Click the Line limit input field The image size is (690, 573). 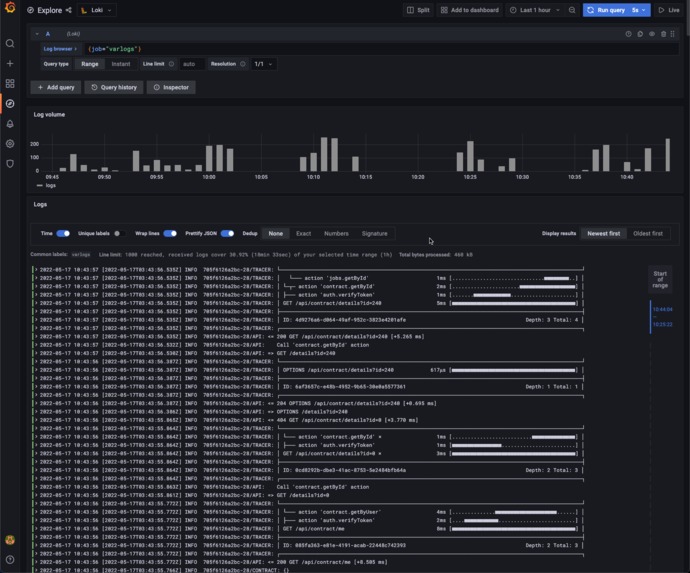click(x=191, y=64)
